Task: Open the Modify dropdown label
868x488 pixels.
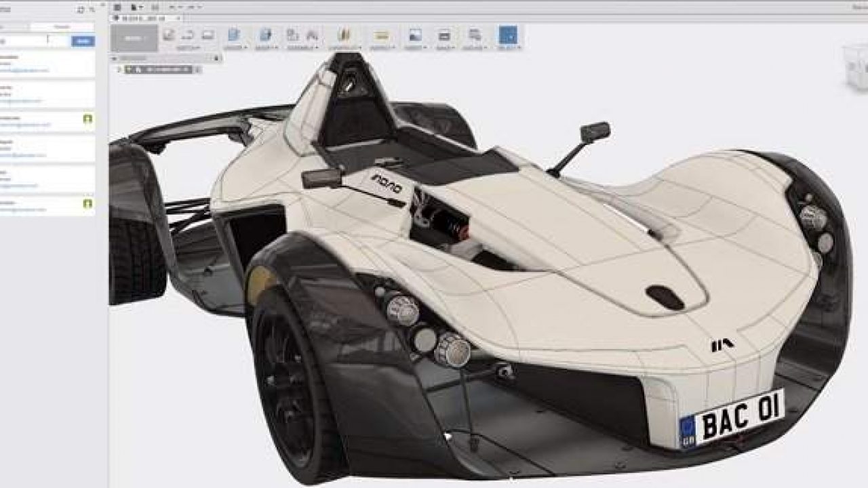Action: [267, 48]
